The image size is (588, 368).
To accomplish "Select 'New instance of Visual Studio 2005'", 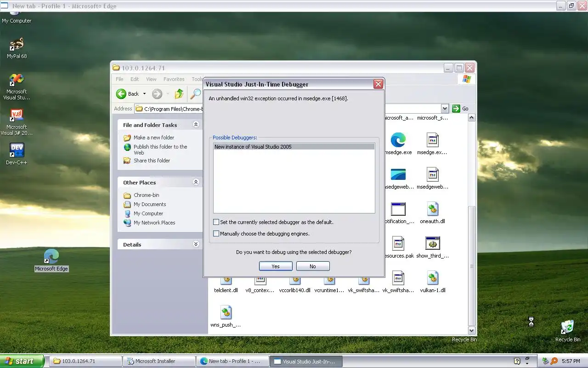I will click(x=294, y=147).
